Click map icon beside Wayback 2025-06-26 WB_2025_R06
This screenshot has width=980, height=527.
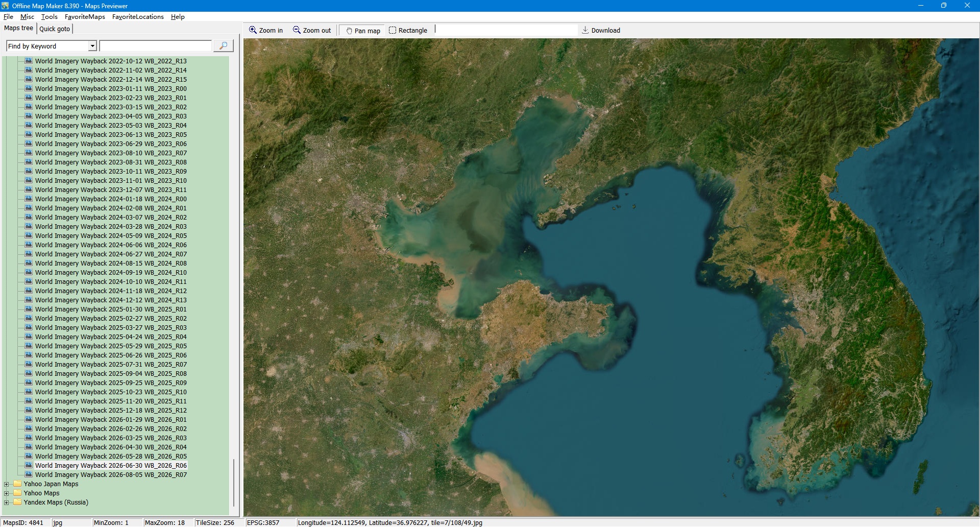coord(29,355)
